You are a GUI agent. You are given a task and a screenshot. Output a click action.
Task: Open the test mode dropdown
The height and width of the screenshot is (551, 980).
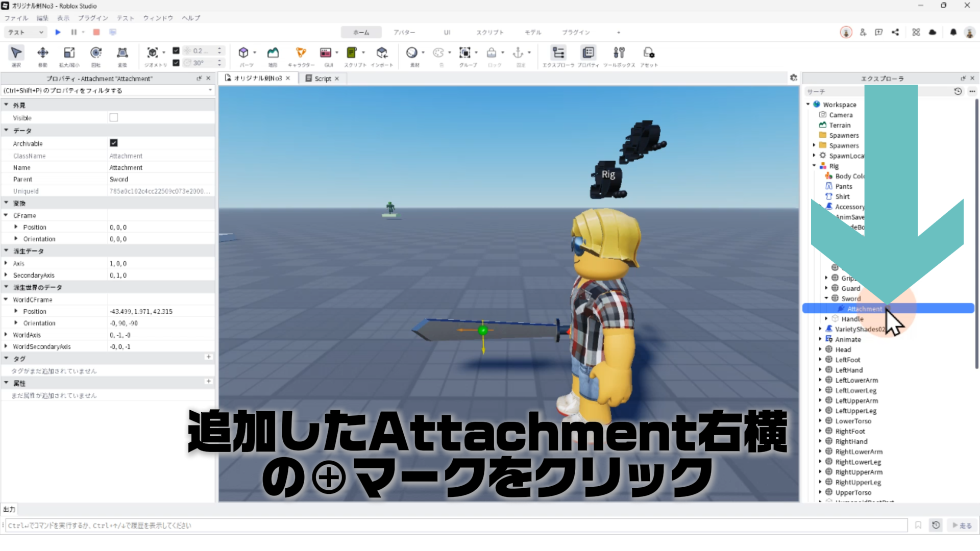coord(26,32)
